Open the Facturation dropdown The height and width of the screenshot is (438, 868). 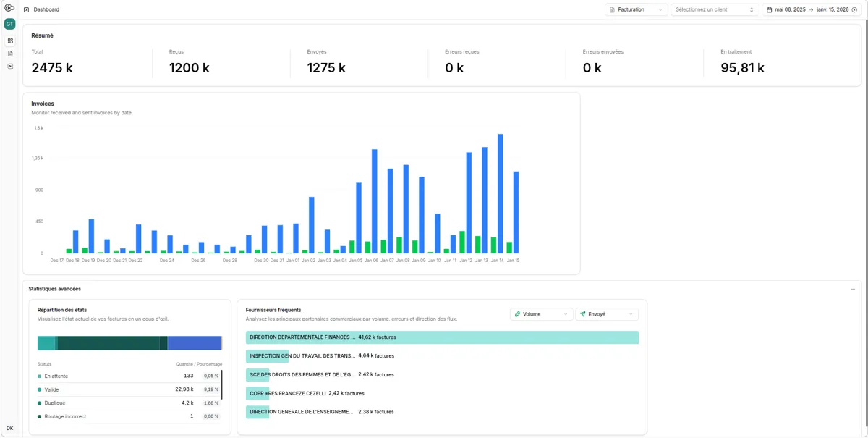point(637,9)
